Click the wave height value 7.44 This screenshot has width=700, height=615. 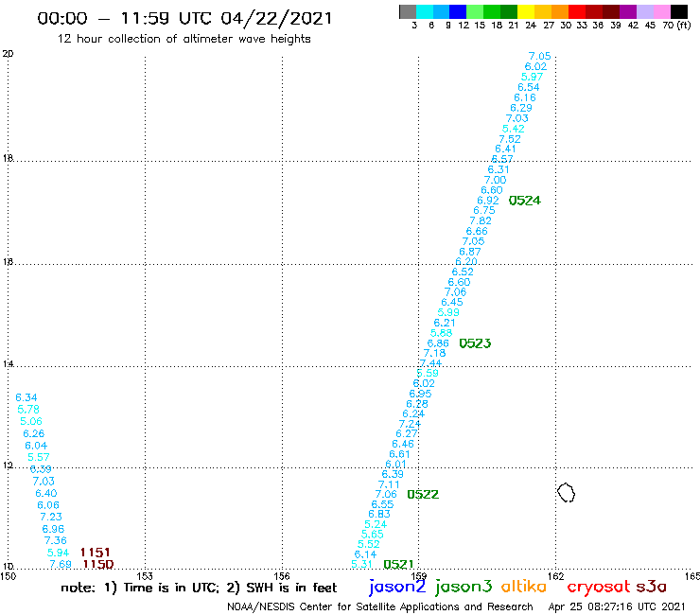click(430, 362)
